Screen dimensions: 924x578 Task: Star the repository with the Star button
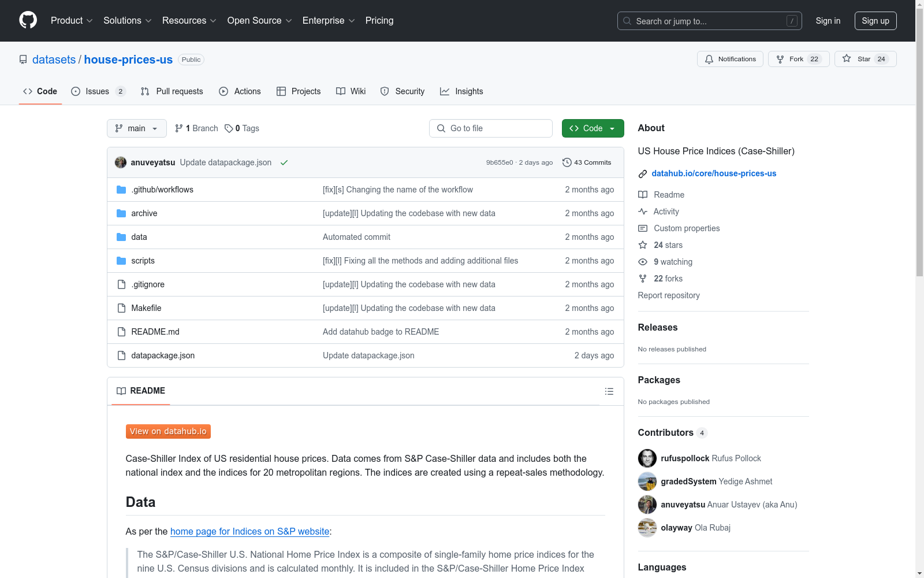865,59
